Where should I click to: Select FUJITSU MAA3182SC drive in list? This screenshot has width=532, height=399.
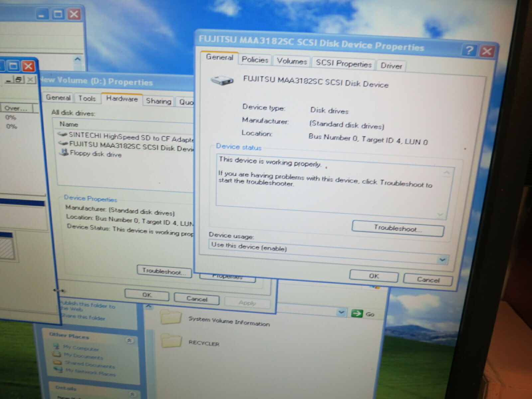click(x=126, y=146)
